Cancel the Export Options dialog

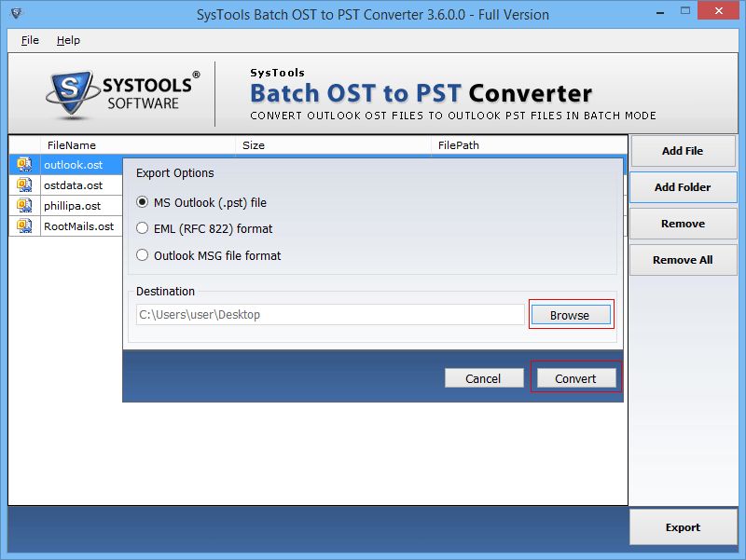tap(483, 378)
